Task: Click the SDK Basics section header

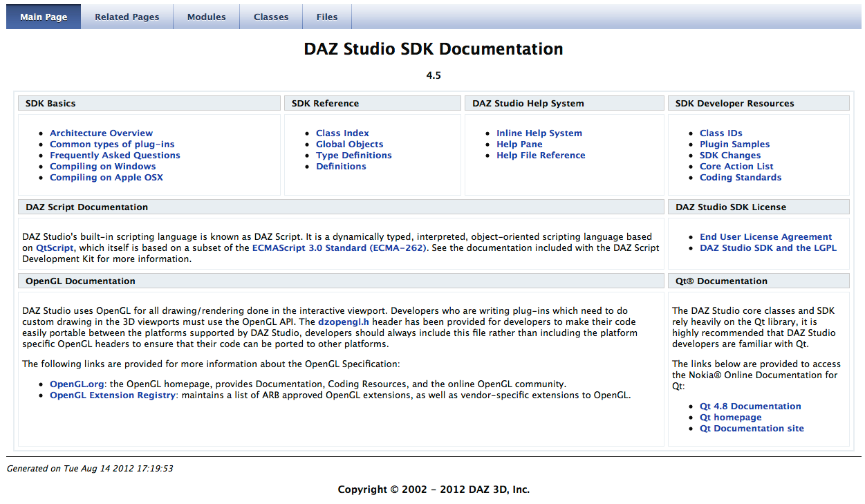Action: (149, 104)
